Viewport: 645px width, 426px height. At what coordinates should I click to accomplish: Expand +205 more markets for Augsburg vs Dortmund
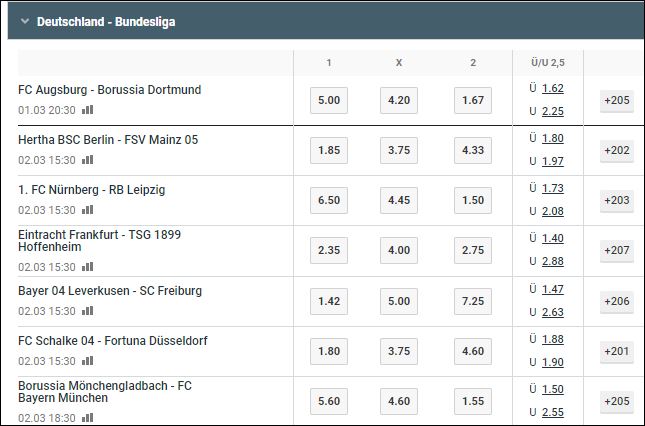pyautogui.click(x=617, y=100)
